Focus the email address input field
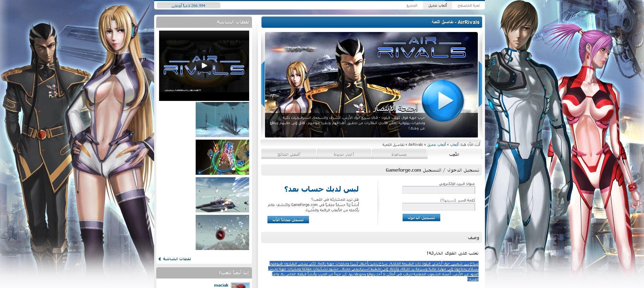The width and height of the screenshot is (644, 288). [438, 190]
